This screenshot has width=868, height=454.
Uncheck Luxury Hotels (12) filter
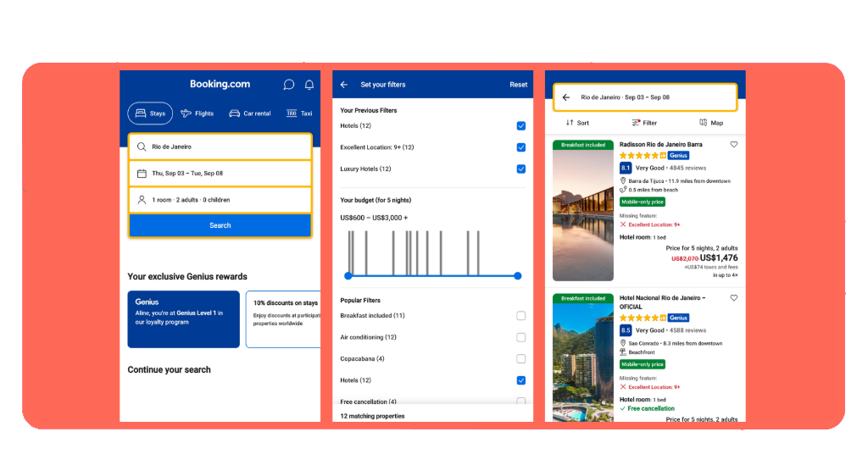(521, 169)
